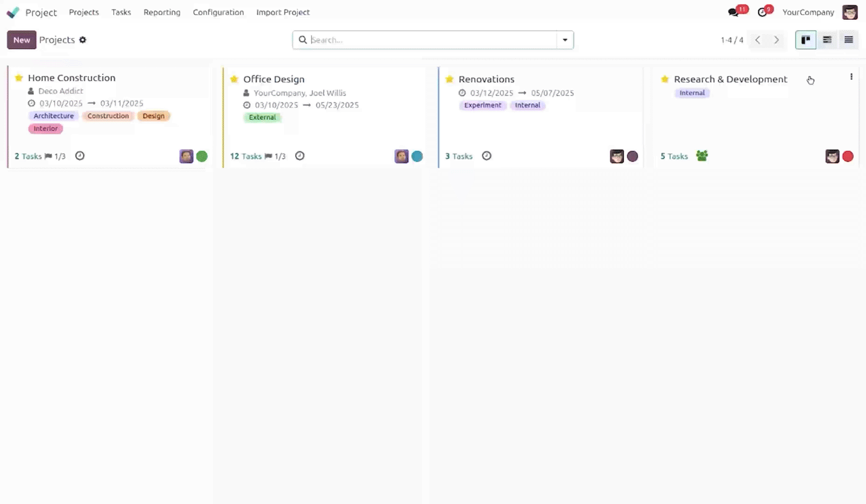Toggle favorite star on Home Construction

(19, 78)
